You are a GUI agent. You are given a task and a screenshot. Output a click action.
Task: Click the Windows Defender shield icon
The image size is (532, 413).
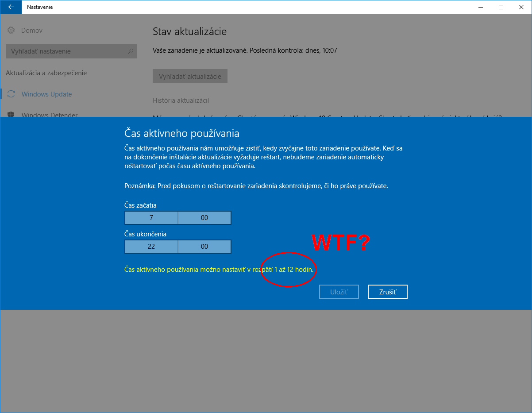[x=12, y=115]
